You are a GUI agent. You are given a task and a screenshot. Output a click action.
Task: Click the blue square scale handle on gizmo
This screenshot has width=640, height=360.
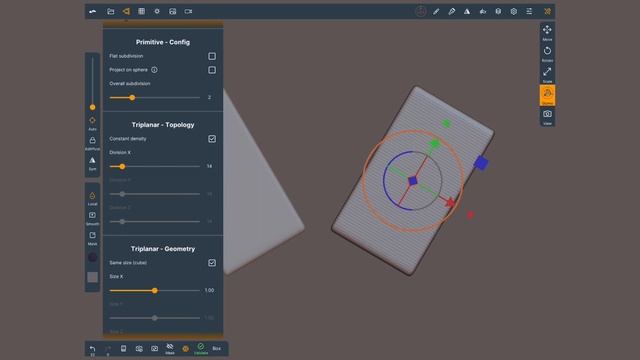[481, 163]
